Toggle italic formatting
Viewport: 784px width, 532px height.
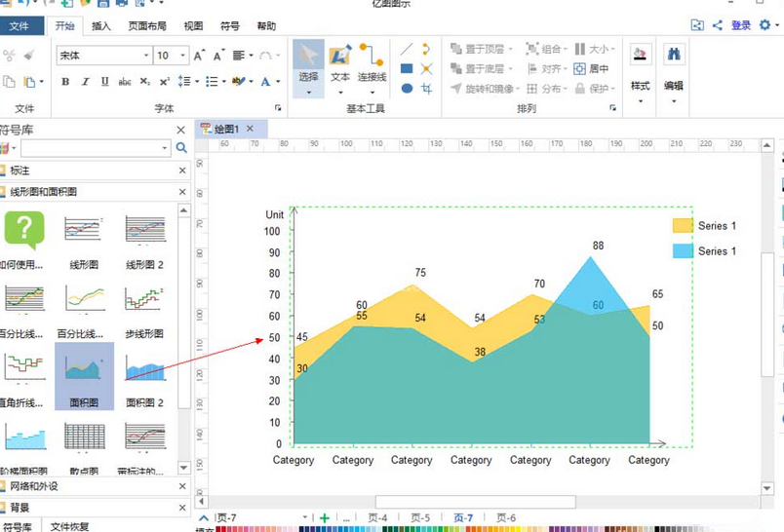pos(85,82)
